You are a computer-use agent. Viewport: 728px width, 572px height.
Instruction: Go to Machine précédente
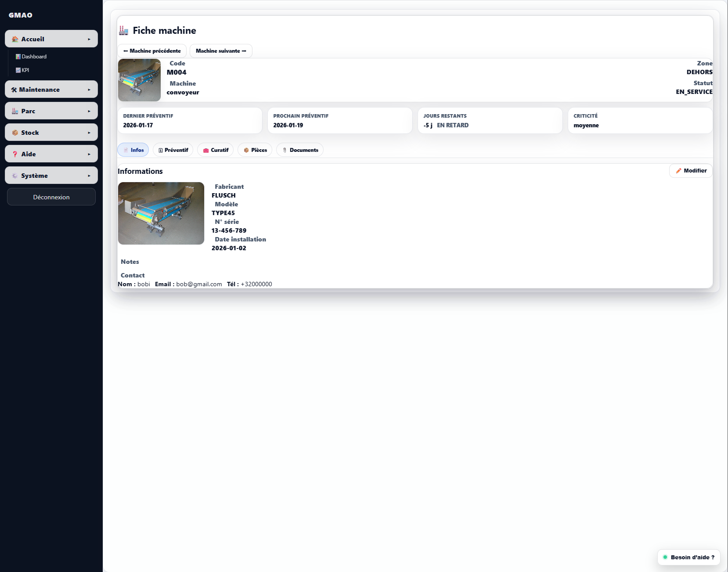(x=152, y=51)
